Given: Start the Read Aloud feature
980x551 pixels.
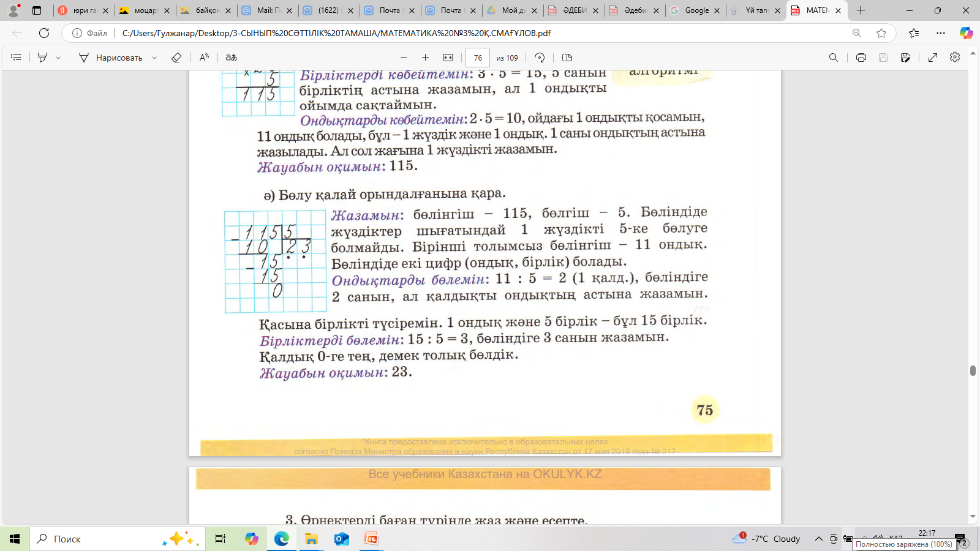Looking at the screenshot, I should pos(204,58).
